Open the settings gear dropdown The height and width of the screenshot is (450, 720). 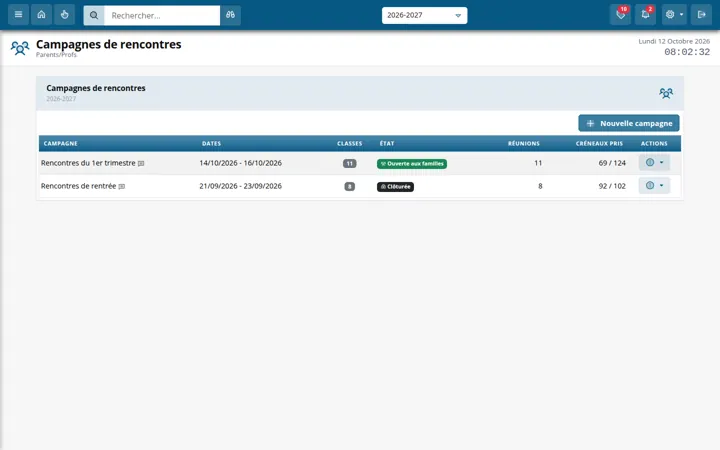point(674,15)
